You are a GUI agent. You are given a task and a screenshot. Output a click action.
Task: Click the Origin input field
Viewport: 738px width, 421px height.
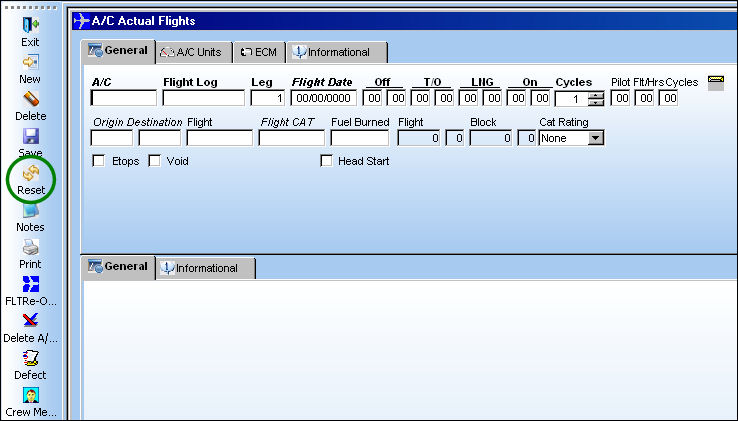point(112,138)
